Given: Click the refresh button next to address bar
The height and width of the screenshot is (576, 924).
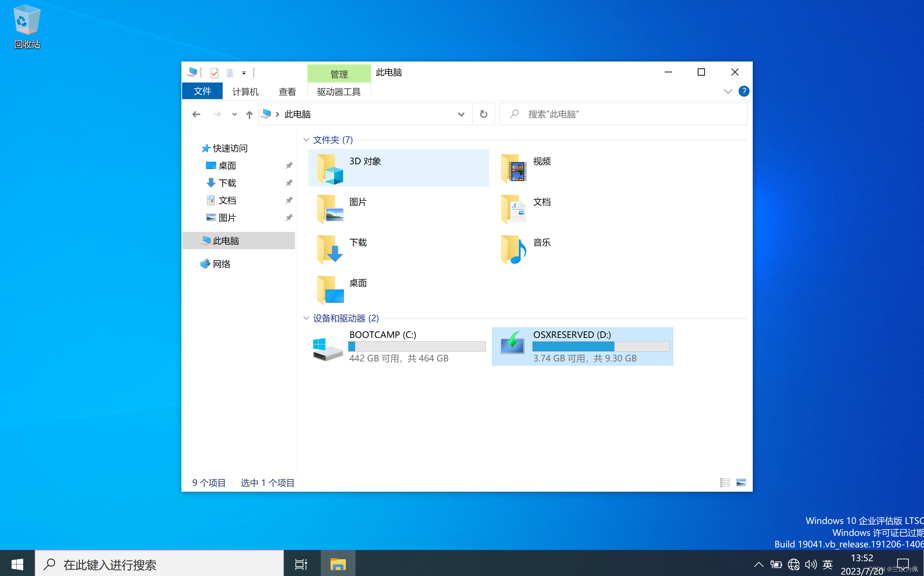Looking at the screenshot, I should point(483,114).
